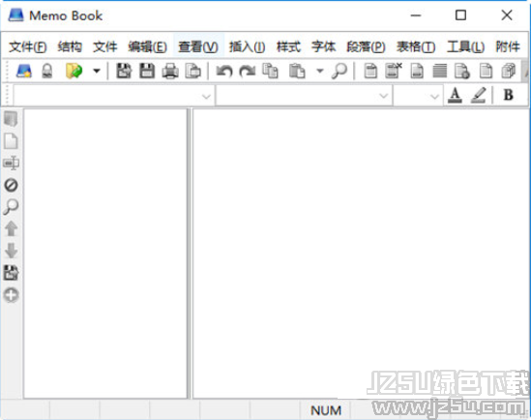Open the paste options dropdown arrow
Image resolution: width=531 pixels, height=420 pixels.
(320, 72)
